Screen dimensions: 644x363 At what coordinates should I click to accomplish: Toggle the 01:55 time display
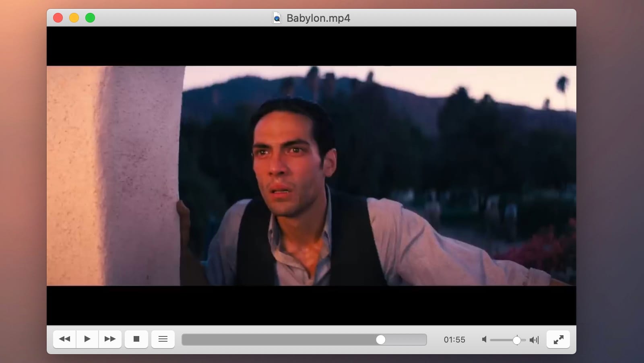click(x=454, y=340)
